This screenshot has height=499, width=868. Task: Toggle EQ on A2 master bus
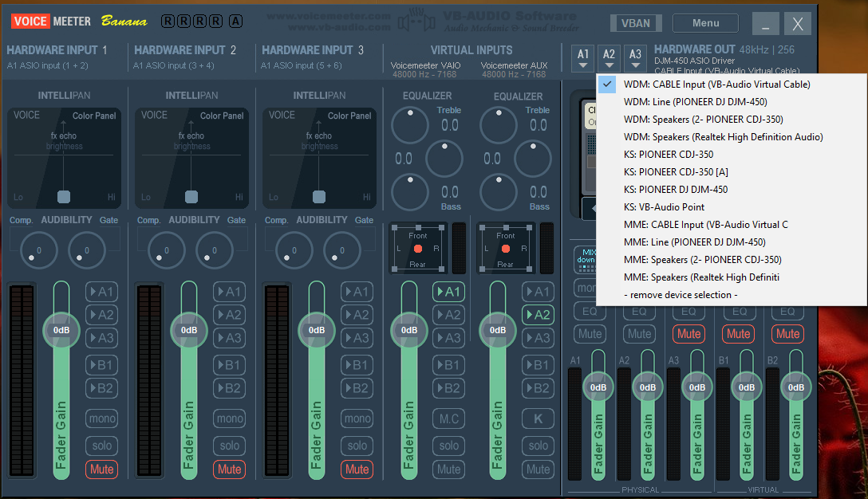pyautogui.click(x=639, y=312)
